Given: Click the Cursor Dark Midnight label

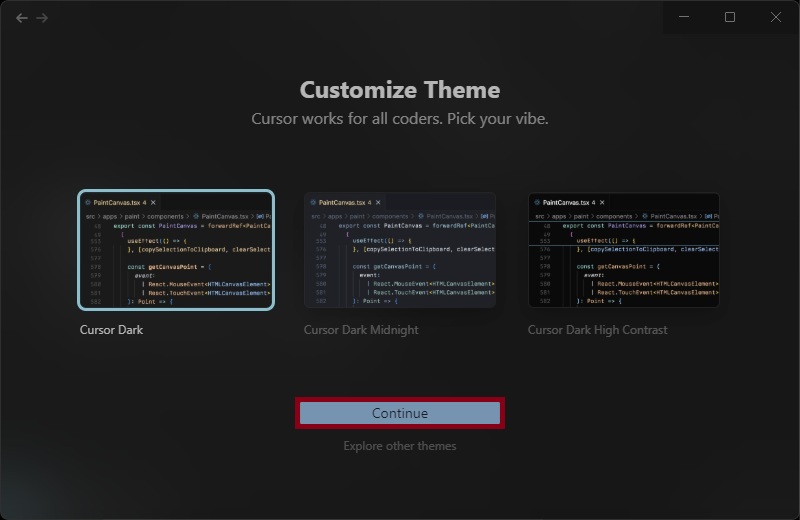Looking at the screenshot, I should [x=361, y=330].
